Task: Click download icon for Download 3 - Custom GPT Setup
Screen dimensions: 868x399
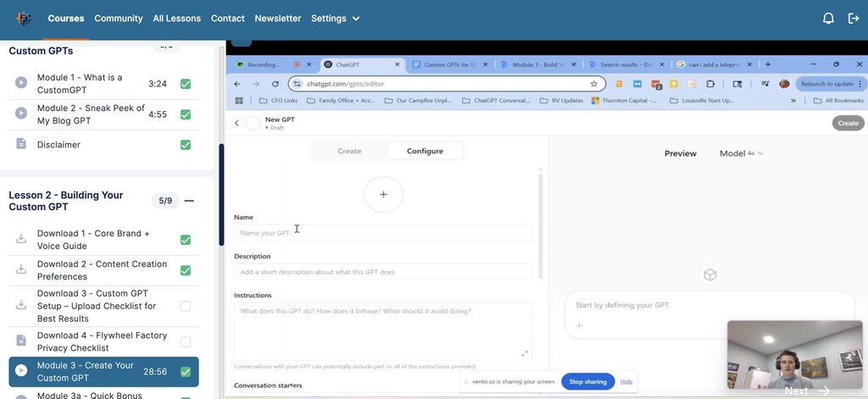Action: tap(21, 306)
